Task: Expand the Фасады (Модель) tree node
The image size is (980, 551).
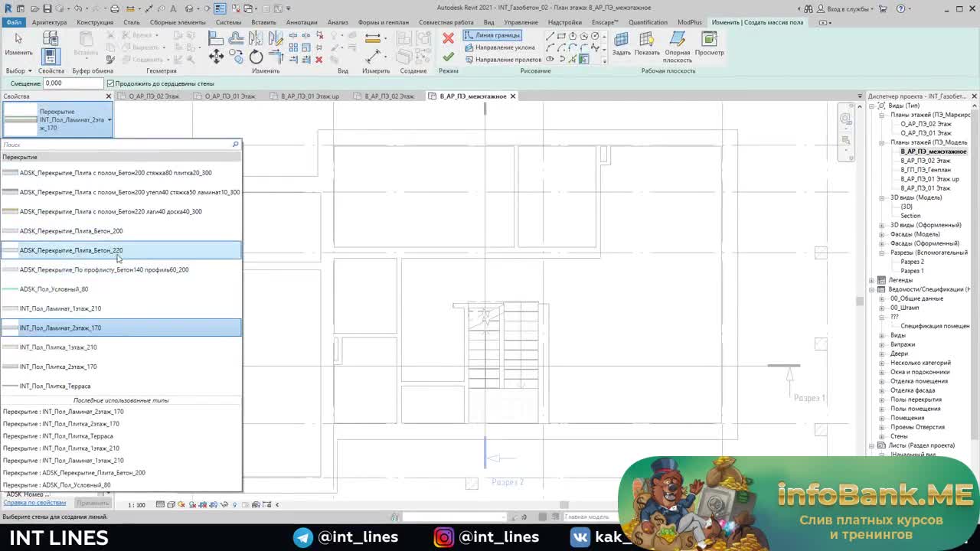Action: [x=882, y=234]
